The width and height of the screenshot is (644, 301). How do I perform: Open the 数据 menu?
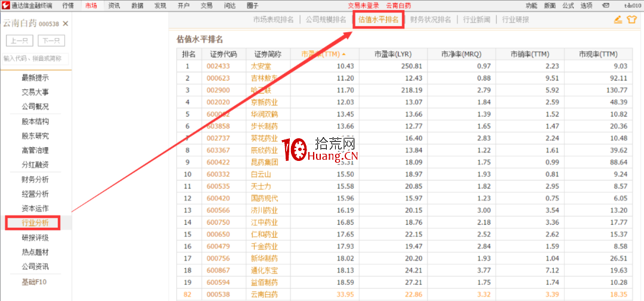138,6
